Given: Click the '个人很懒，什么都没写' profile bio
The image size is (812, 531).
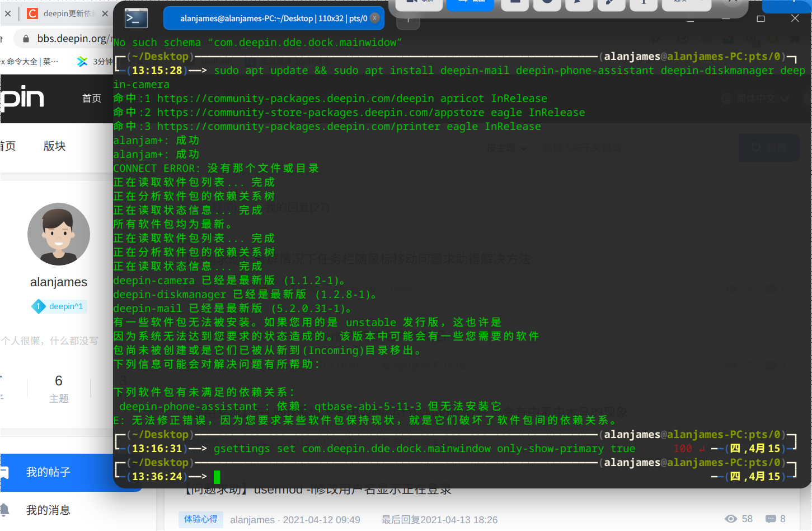Looking at the screenshot, I should [x=49, y=341].
